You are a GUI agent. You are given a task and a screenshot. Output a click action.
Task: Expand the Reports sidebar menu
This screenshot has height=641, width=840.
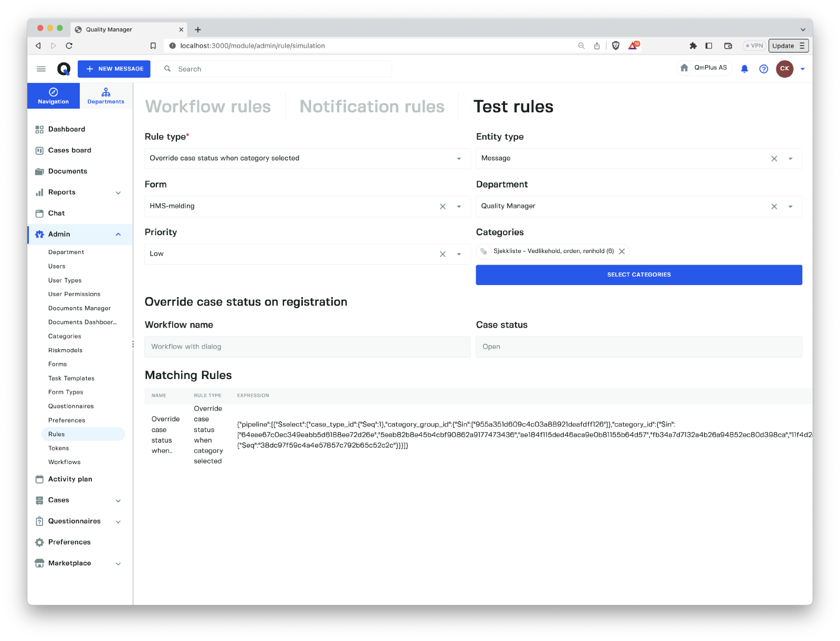pyautogui.click(x=118, y=193)
